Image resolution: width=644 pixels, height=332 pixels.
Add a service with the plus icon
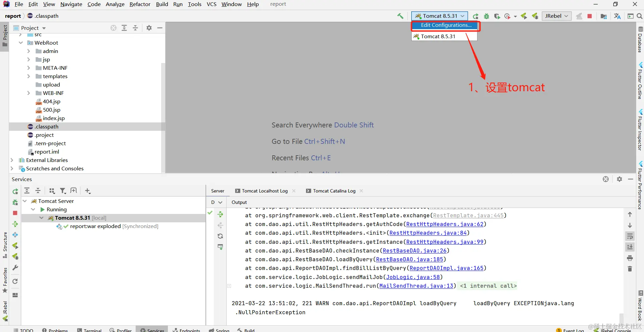point(88,191)
